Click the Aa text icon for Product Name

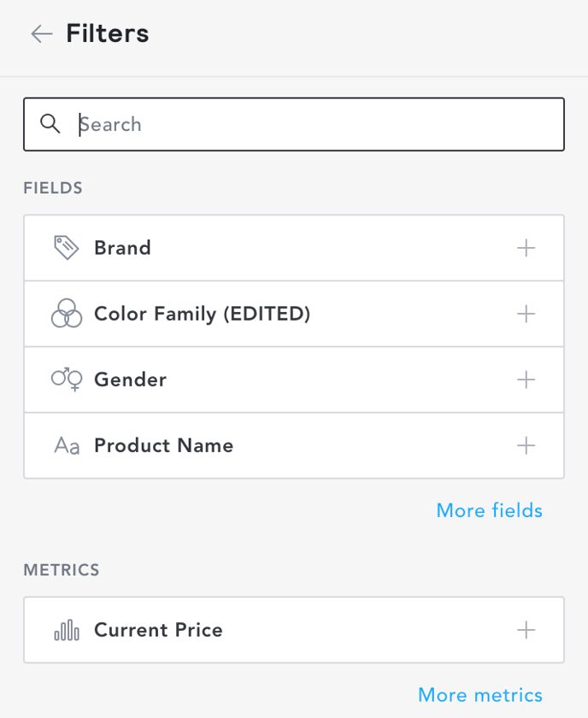pos(67,445)
